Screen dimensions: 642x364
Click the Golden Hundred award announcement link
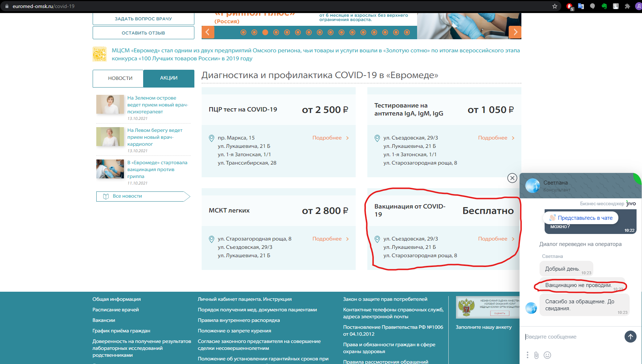pyautogui.click(x=316, y=54)
